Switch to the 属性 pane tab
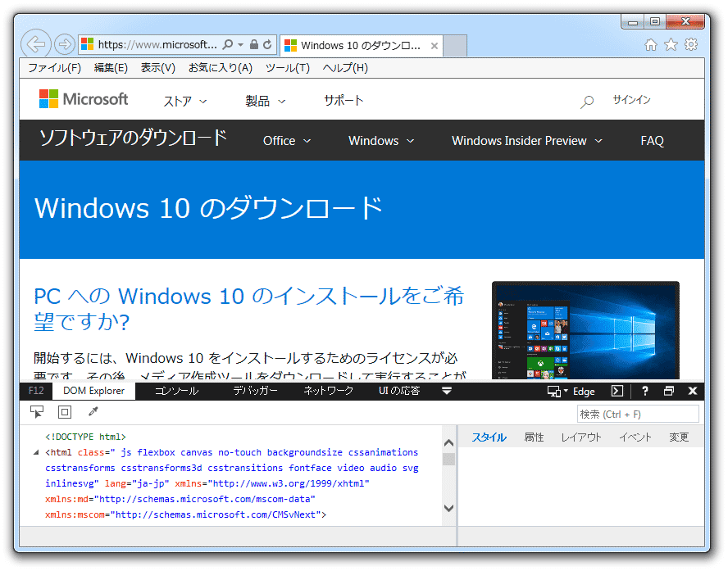This screenshot has width=728, height=571. [534, 437]
